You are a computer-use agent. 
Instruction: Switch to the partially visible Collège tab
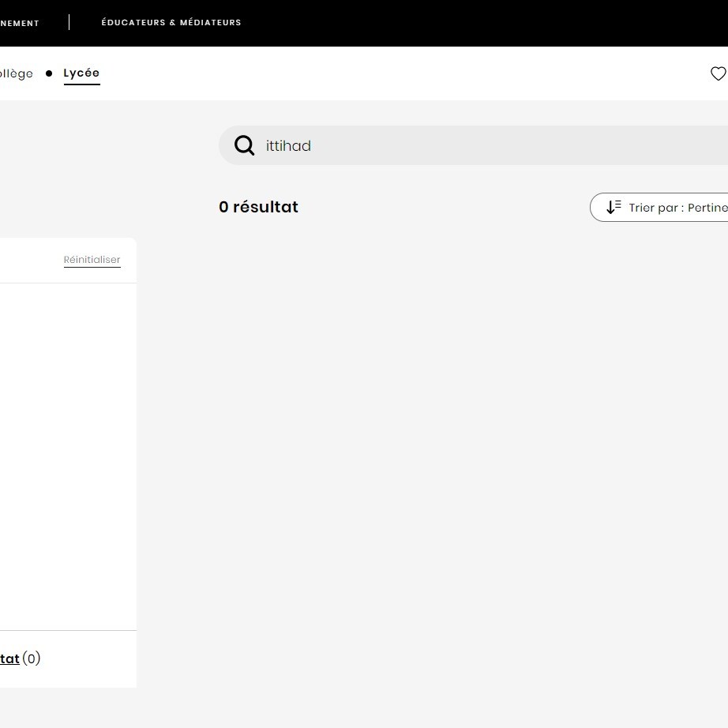(17, 73)
